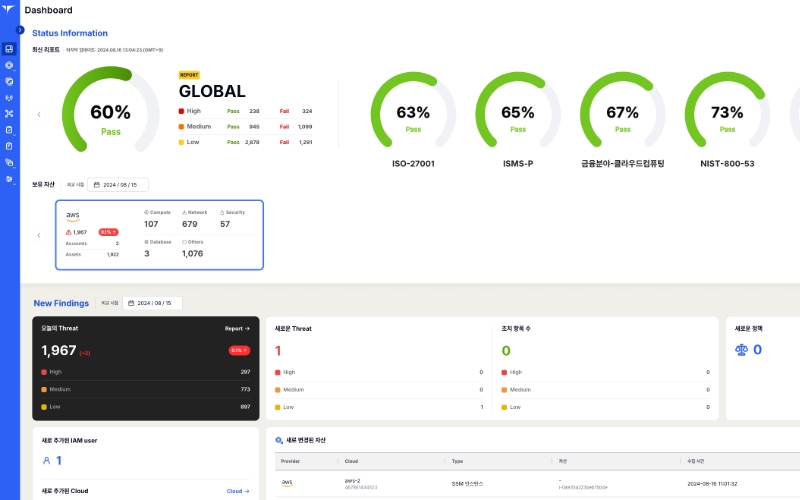Click the left chevron beside AWS asset card
The width and height of the screenshot is (800, 500).
click(x=39, y=235)
